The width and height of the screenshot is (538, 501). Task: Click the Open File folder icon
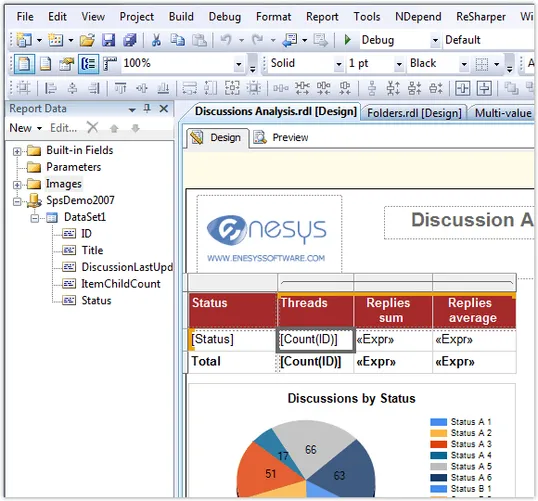(x=87, y=40)
